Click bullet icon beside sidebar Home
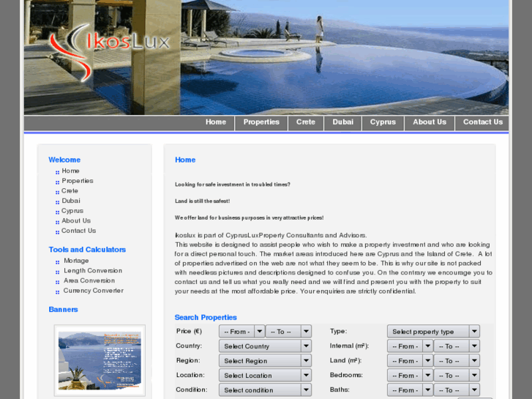Screen dimensions: 532x399 [x=57, y=173]
